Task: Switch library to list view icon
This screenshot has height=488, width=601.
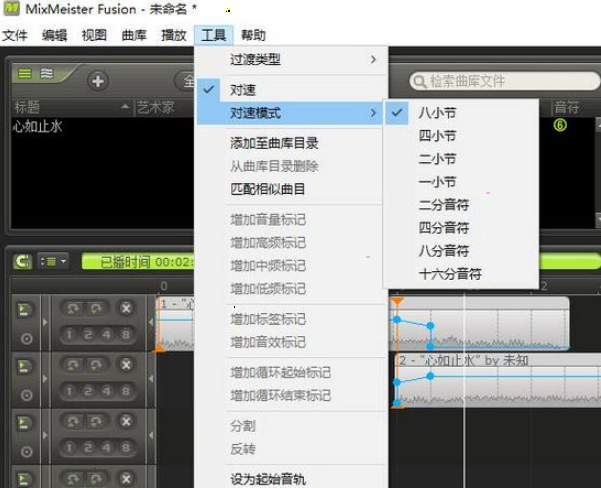Action: pyautogui.click(x=25, y=73)
